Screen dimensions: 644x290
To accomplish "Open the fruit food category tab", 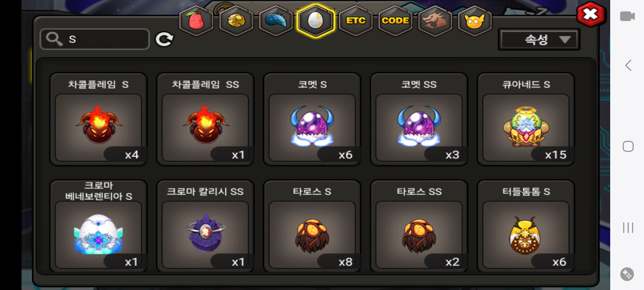I will coord(196,21).
